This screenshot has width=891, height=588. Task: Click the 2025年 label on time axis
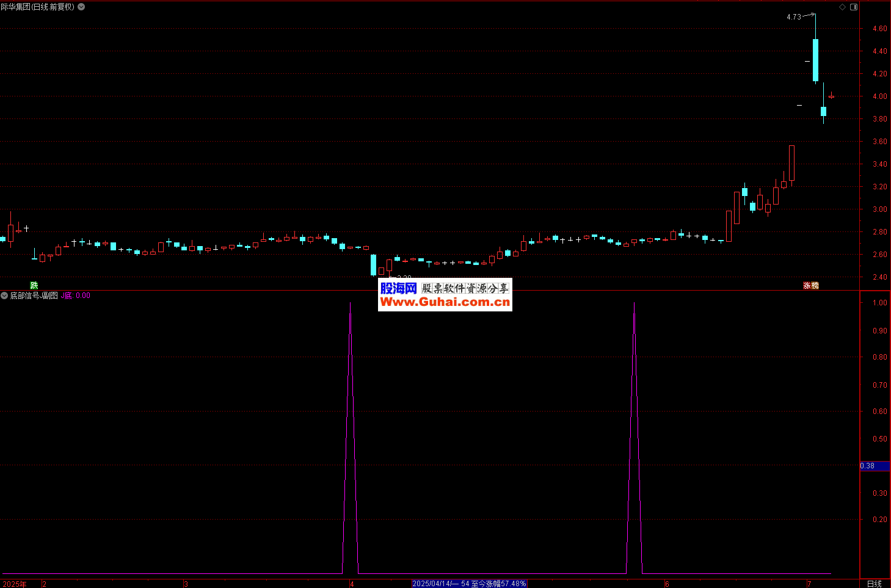point(15,584)
